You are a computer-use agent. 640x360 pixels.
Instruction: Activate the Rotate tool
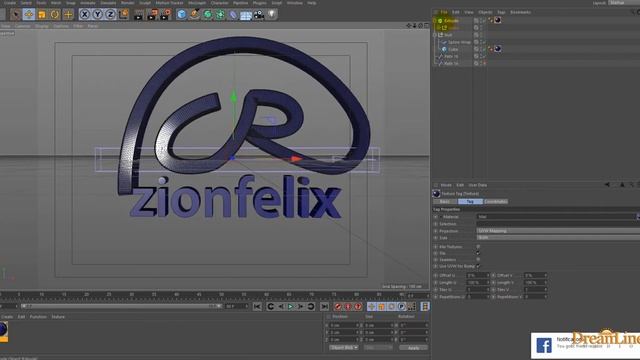tap(55, 15)
